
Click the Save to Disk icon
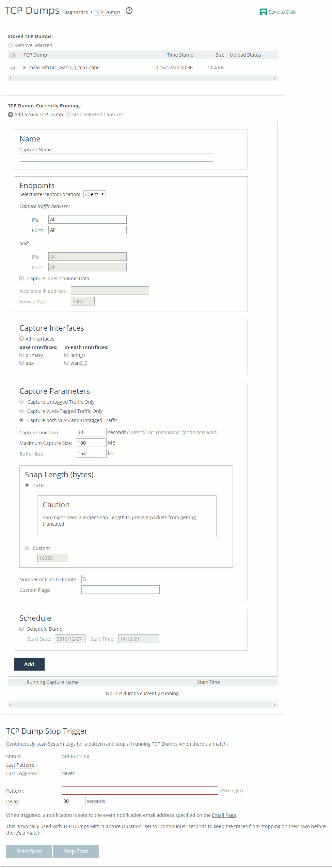click(263, 12)
